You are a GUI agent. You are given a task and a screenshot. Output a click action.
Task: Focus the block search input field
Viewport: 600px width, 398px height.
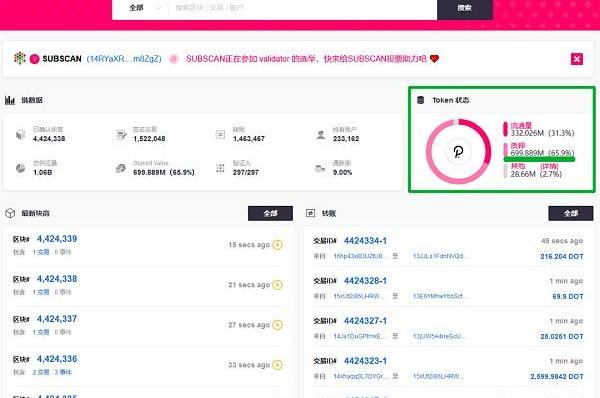(302, 8)
